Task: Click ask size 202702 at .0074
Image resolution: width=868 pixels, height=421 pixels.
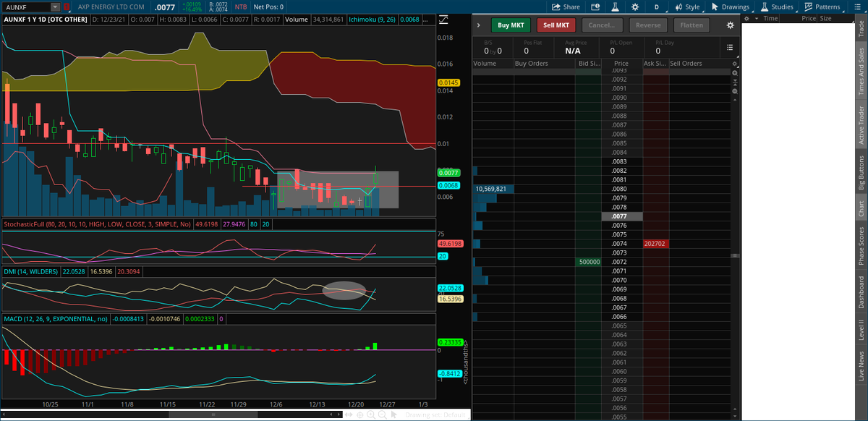Action: [655, 244]
